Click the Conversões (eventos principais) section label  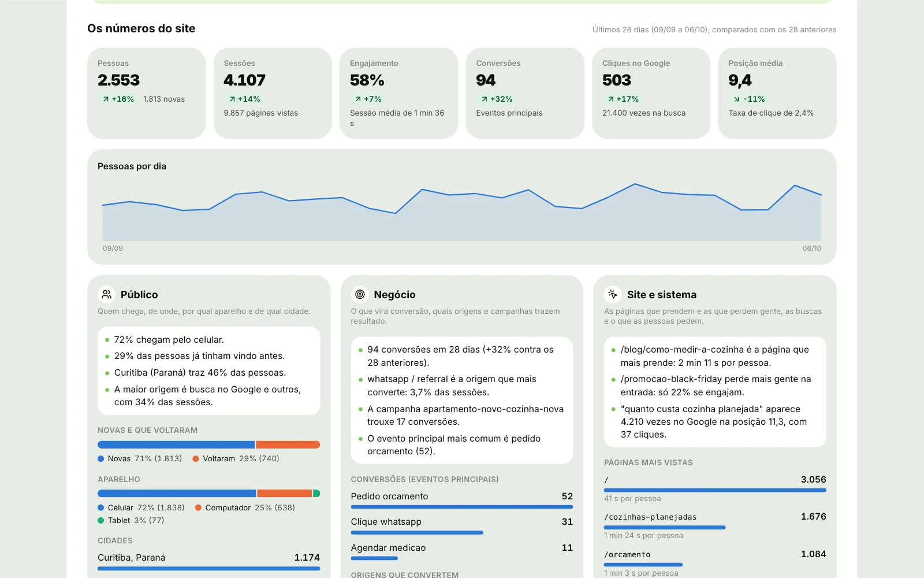(424, 480)
